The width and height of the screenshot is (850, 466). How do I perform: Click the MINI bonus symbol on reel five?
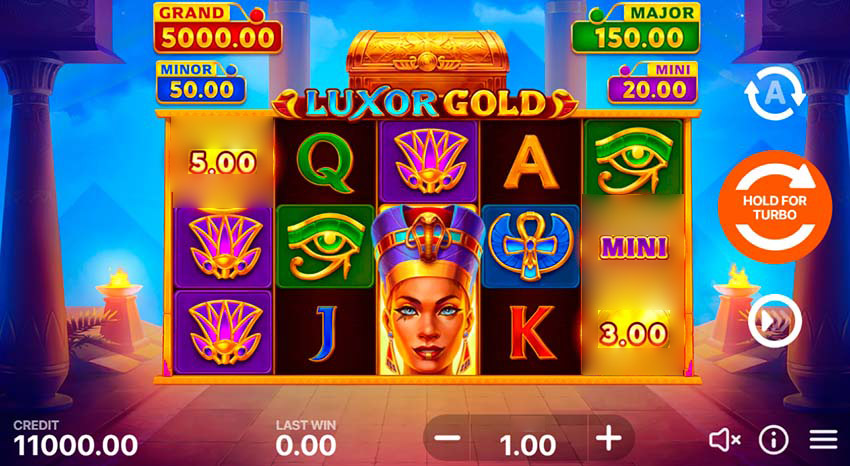[x=633, y=247]
